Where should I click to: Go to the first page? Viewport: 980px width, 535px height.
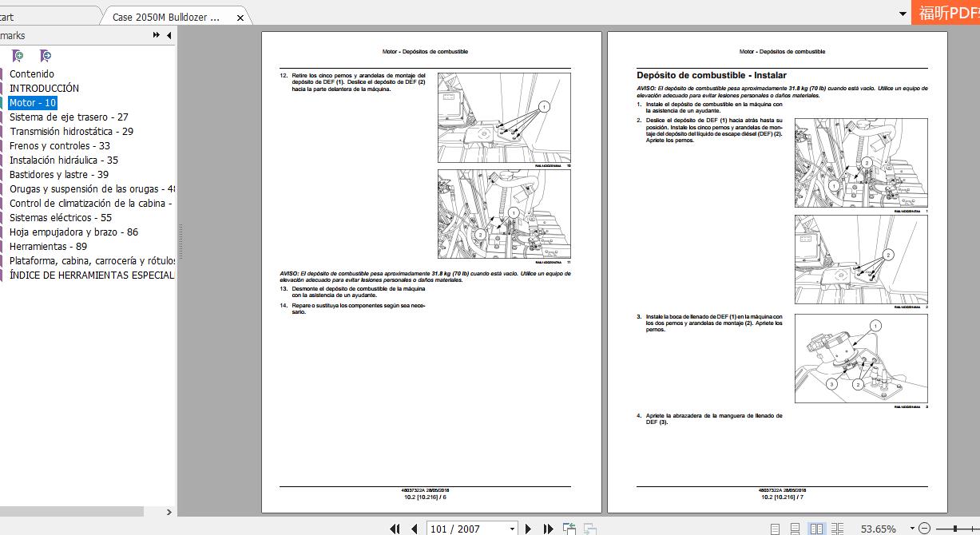(x=395, y=529)
